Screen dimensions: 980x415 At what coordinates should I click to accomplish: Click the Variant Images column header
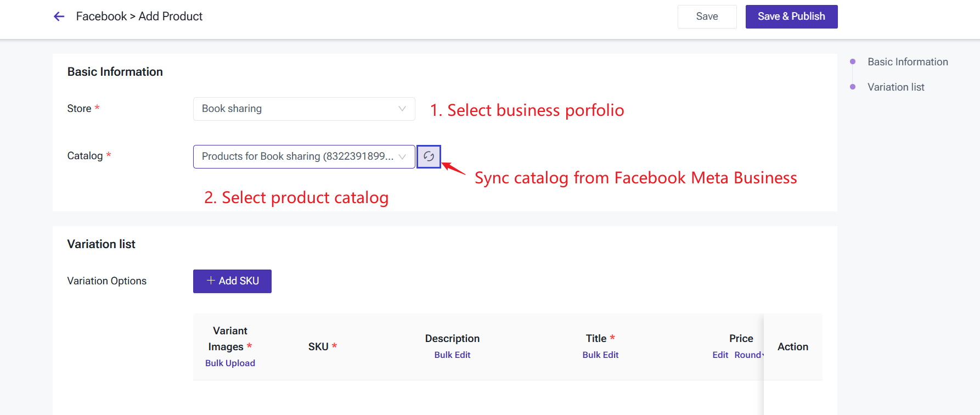click(230, 339)
